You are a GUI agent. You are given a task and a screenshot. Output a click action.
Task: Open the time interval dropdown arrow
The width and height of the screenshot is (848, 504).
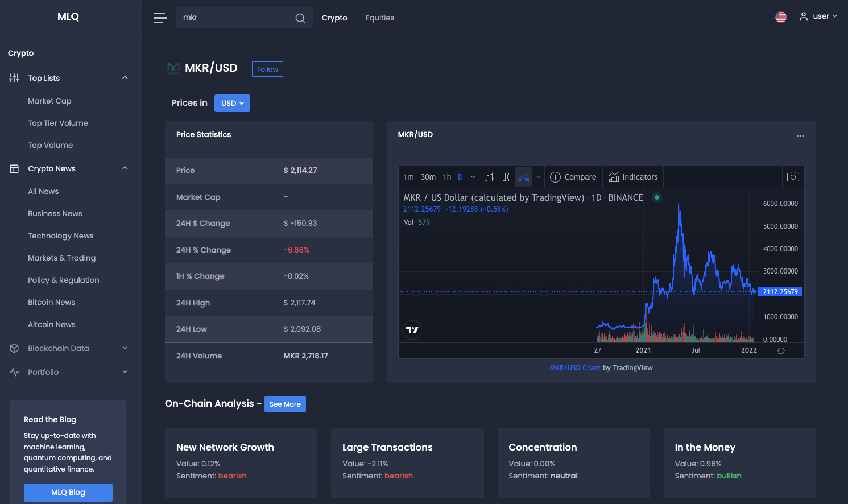(x=473, y=177)
